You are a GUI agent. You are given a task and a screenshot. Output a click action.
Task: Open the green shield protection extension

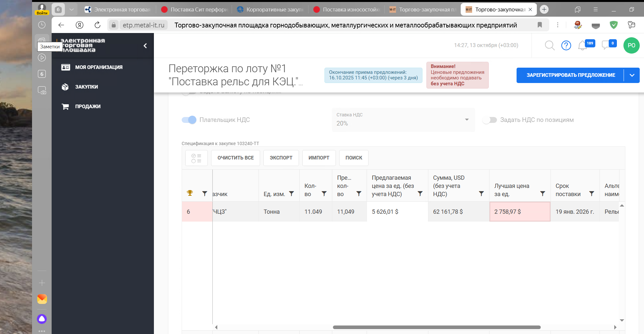coord(614,25)
